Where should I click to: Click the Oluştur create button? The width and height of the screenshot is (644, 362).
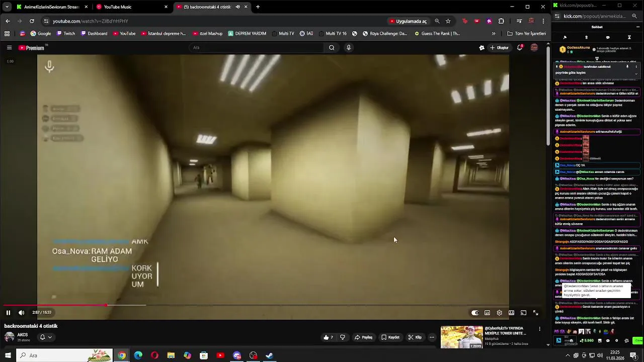pos(499,48)
